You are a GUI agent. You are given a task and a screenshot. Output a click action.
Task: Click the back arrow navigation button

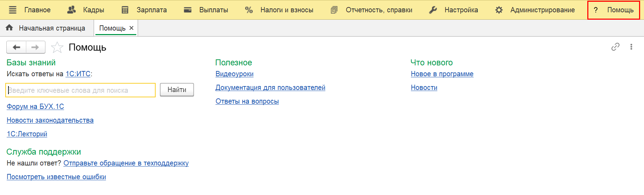pos(16,47)
